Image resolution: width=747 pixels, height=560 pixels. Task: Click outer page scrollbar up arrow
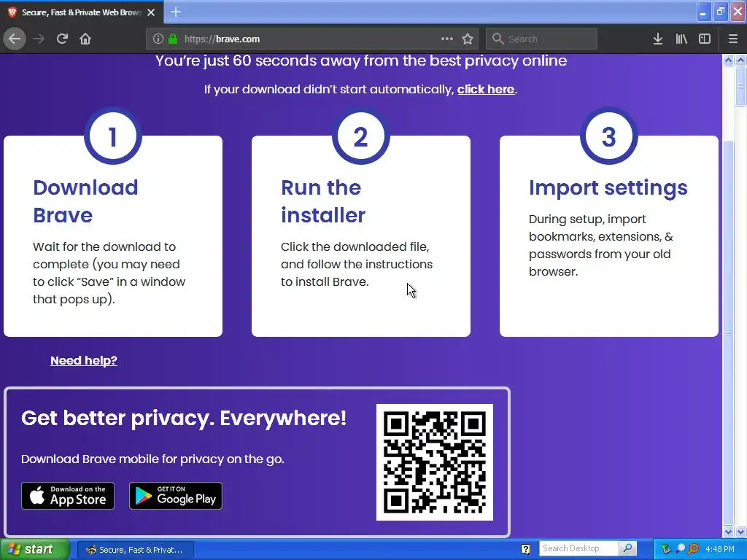740,61
